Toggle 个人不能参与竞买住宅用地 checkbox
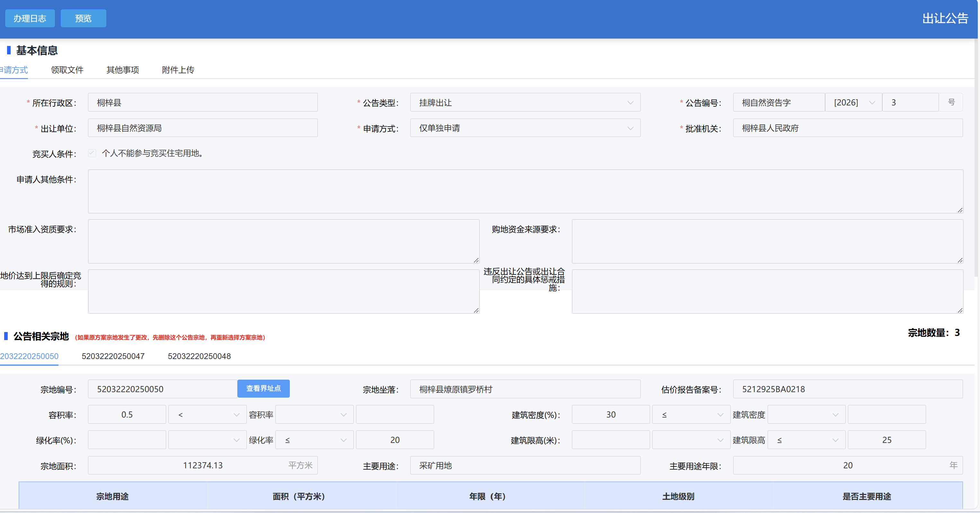The height and width of the screenshot is (513, 980). tap(92, 153)
